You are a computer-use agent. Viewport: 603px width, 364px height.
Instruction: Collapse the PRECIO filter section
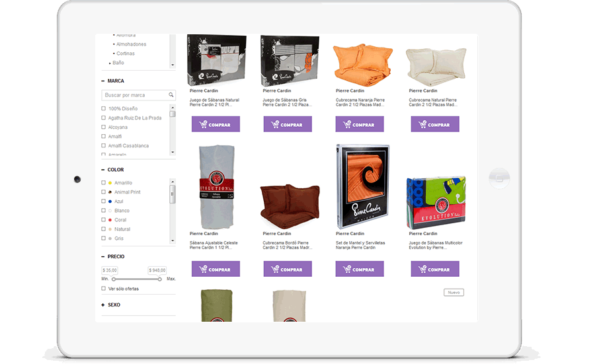click(x=102, y=256)
